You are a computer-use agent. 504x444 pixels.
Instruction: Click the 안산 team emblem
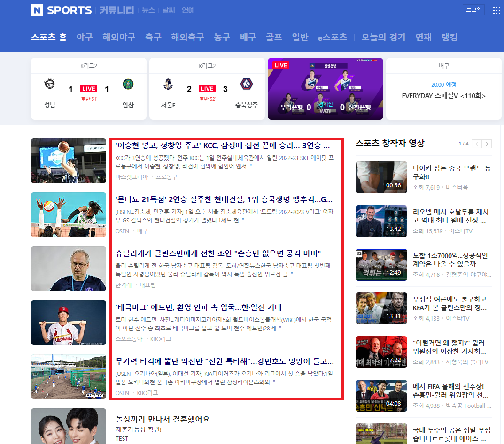click(128, 84)
